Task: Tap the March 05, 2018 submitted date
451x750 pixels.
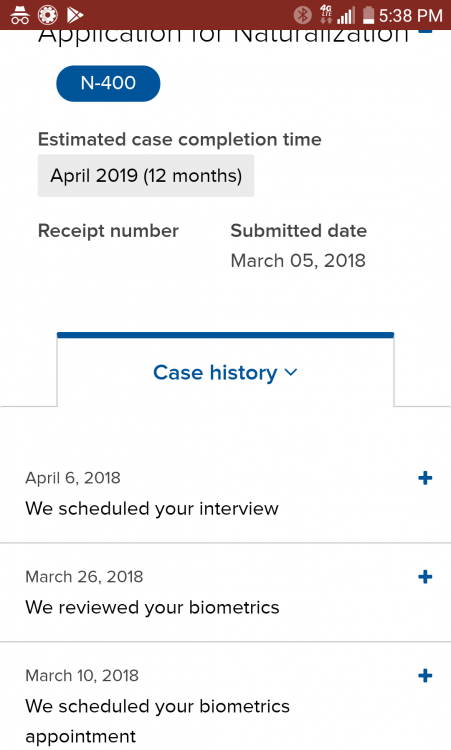Action: coord(298,261)
